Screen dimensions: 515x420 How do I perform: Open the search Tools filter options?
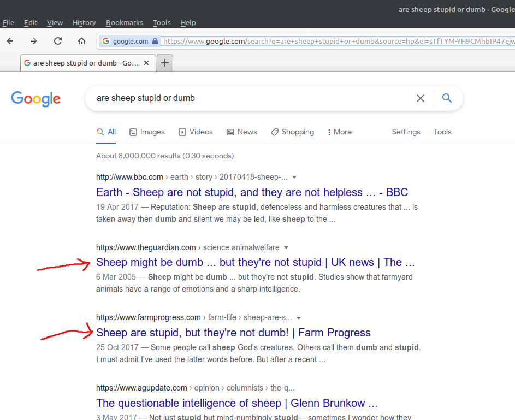tap(442, 132)
